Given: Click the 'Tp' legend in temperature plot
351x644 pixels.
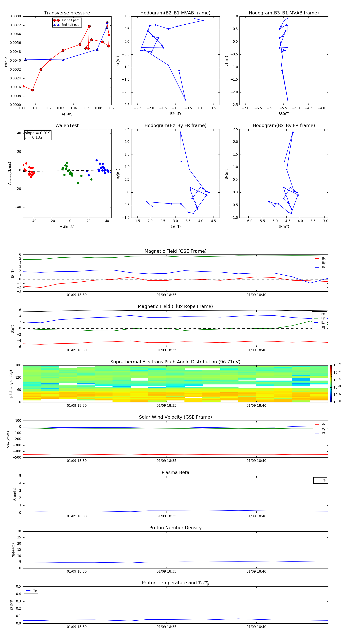Looking at the screenshot, I should tap(31, 591).
